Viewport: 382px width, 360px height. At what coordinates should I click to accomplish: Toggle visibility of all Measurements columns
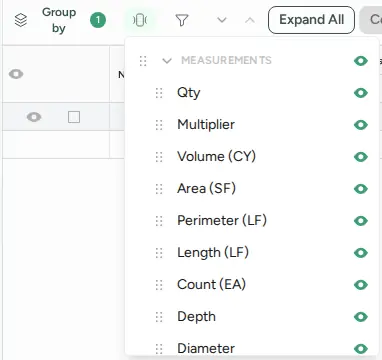(x=361, y=61)
